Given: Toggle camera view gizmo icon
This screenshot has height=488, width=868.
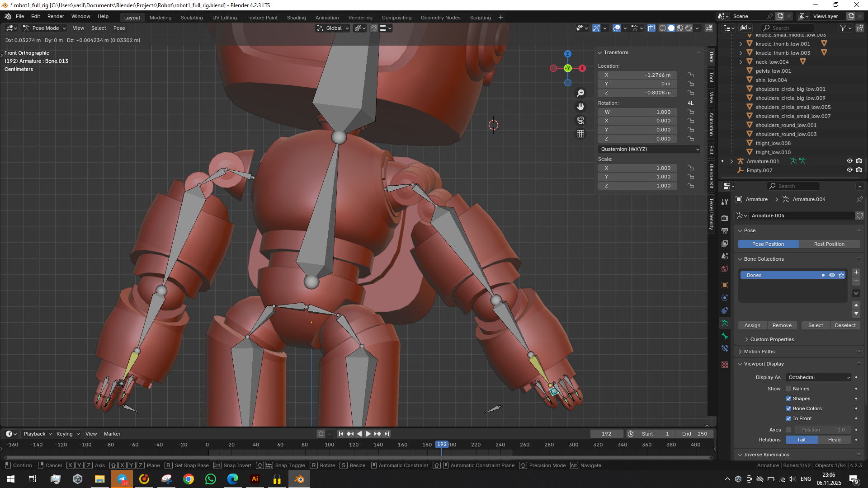Looking at the screenshot, I should [x=580, y=120].
